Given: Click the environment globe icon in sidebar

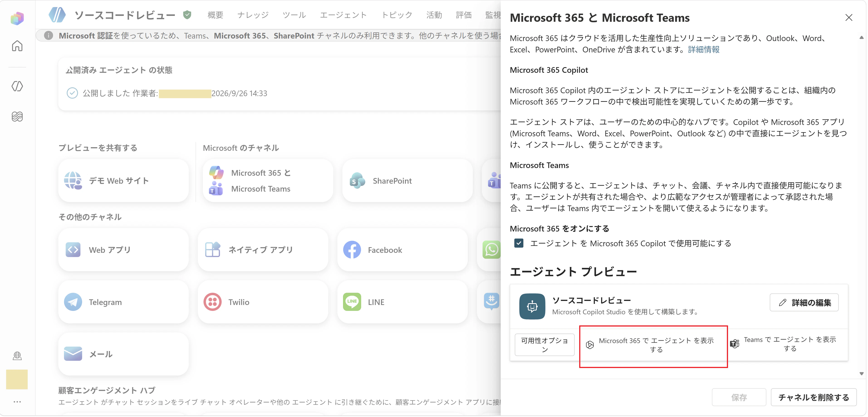Looking at the screenshot, I should pyautogui.click(x=17, y=356).
